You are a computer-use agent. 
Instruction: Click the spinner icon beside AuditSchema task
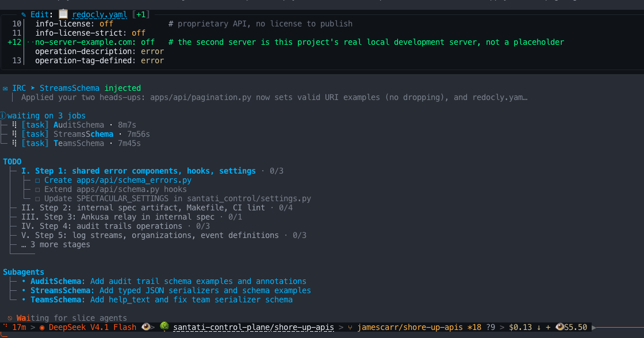[14, 125]
